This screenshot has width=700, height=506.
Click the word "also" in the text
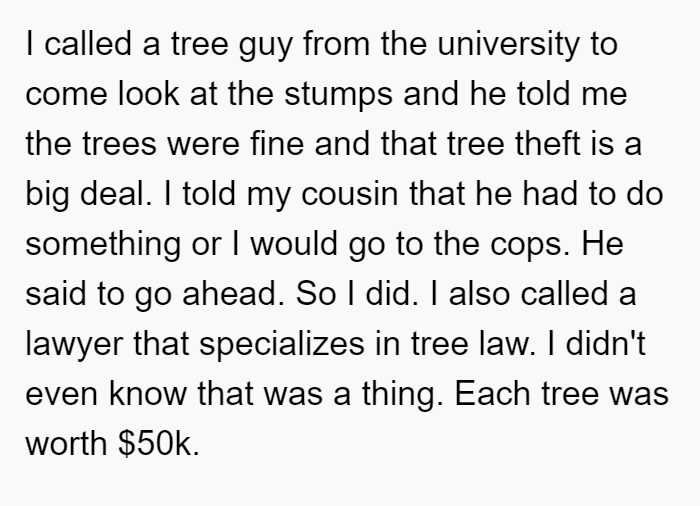coord(479,294)
